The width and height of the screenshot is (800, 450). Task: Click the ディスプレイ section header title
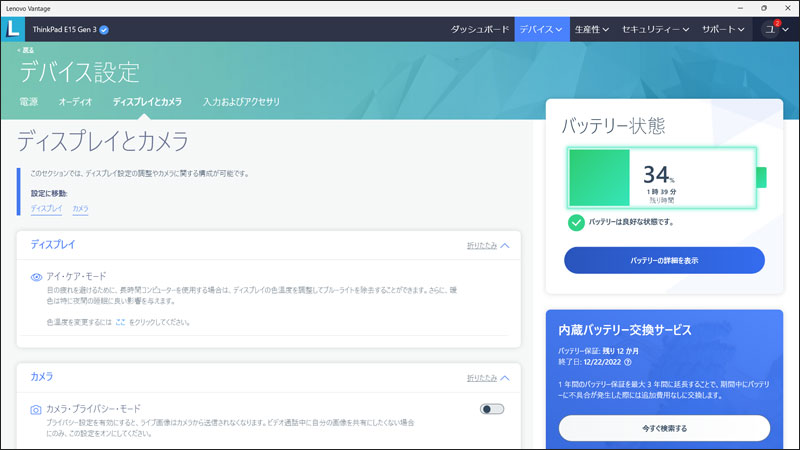point(53,245)
